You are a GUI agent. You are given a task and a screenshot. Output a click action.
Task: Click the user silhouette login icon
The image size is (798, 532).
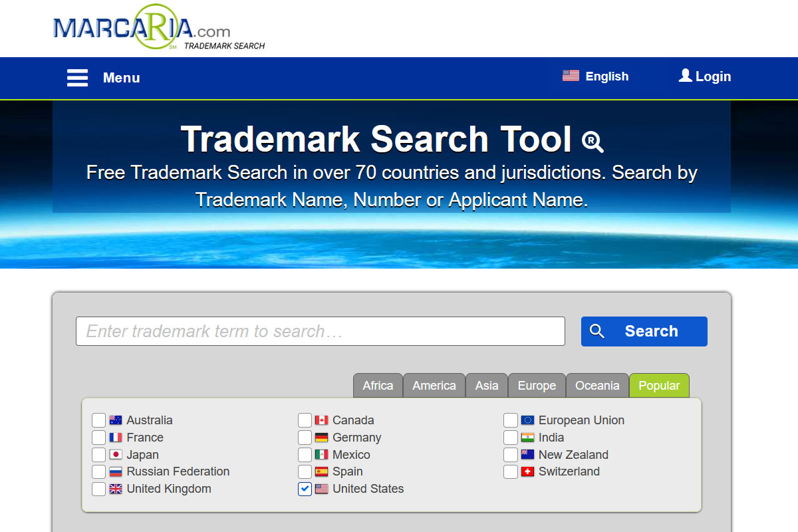click(686, 76)
